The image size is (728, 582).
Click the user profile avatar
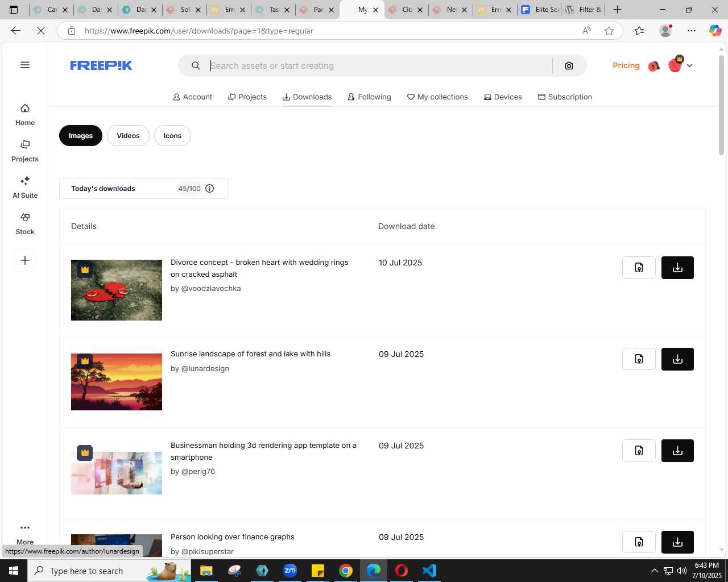(675, 65)
